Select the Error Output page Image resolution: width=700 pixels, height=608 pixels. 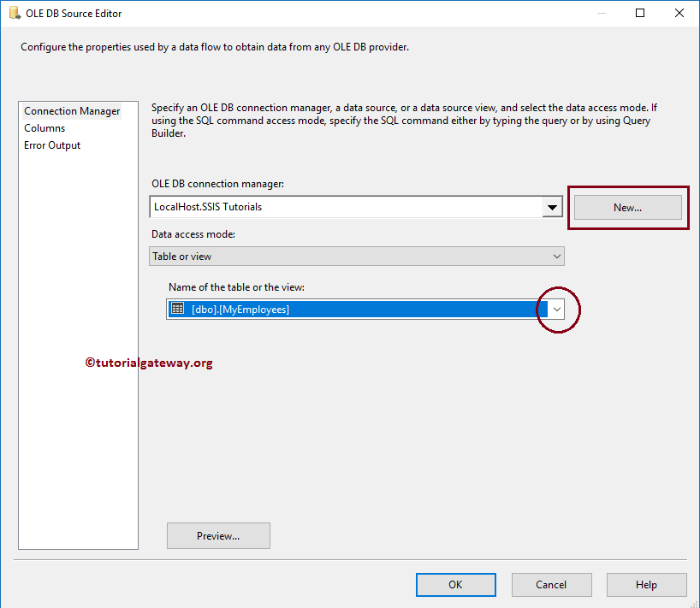tap(52, 145)
